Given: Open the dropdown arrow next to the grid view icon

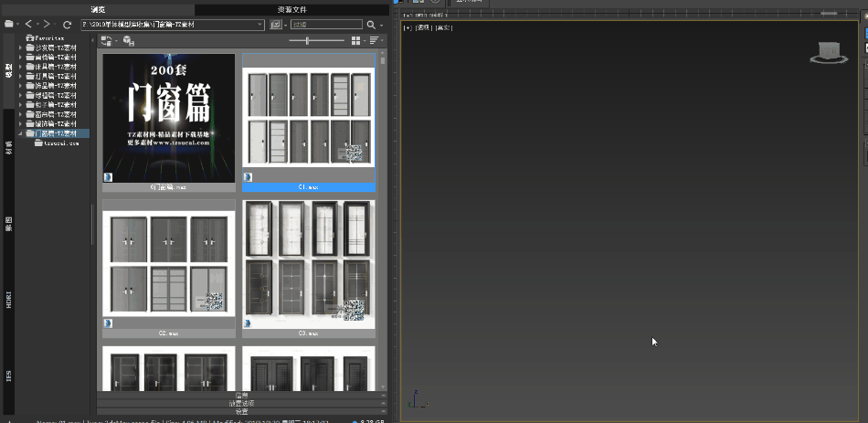Looking at the screenshot, I should [x=365, y=41].
